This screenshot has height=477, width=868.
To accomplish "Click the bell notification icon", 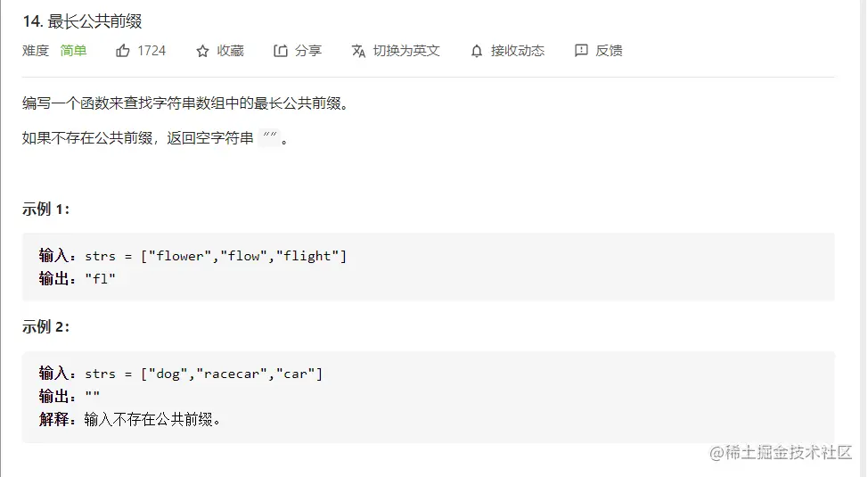I will pyautogui.click(x=477, y=51).
